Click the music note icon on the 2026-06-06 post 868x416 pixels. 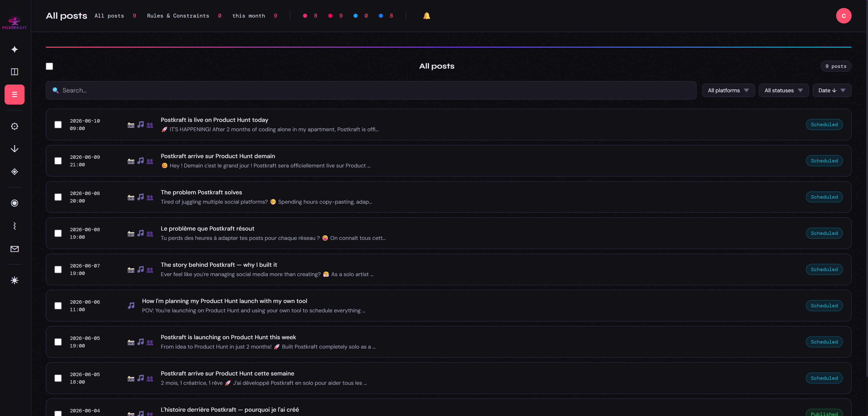[131, 306]
